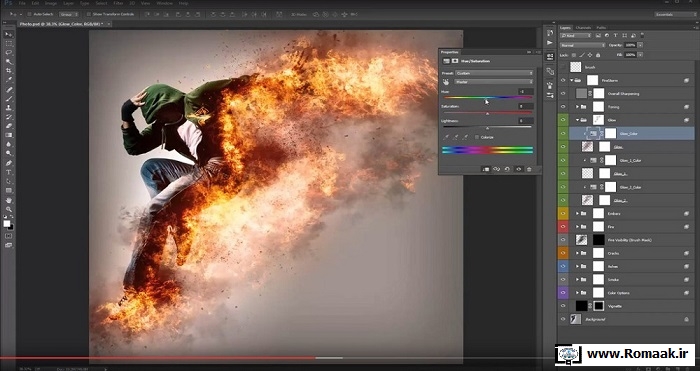Toggle Auto-Select checkbox in options bar
Viewport: 700px width, 371px height.
(29, 14)
